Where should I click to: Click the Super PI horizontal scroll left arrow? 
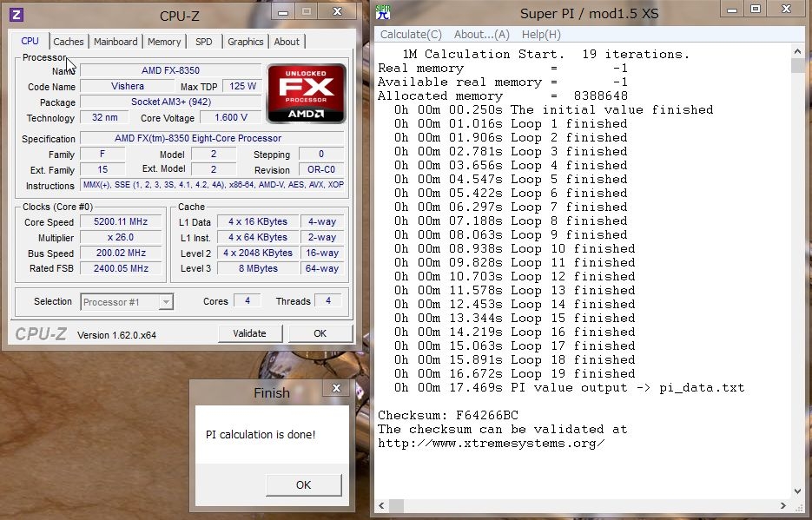click(381, 505)
